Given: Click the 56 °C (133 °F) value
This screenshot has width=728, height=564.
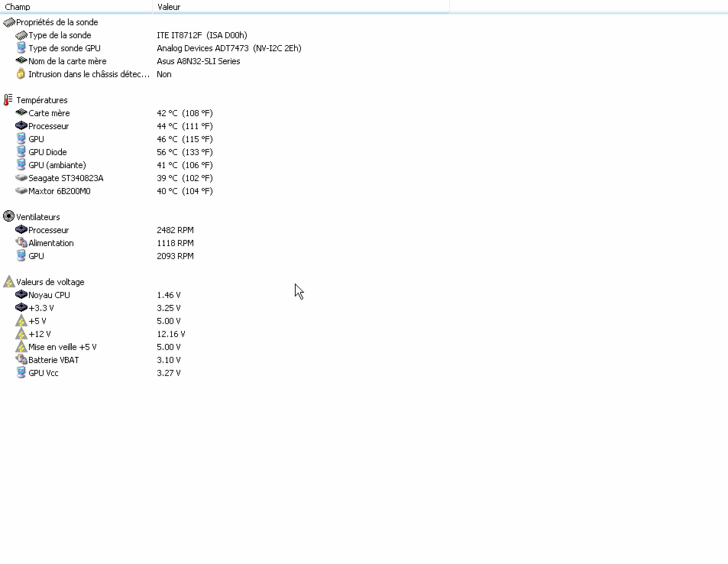Looking at the screenshot, I should 185,152.
